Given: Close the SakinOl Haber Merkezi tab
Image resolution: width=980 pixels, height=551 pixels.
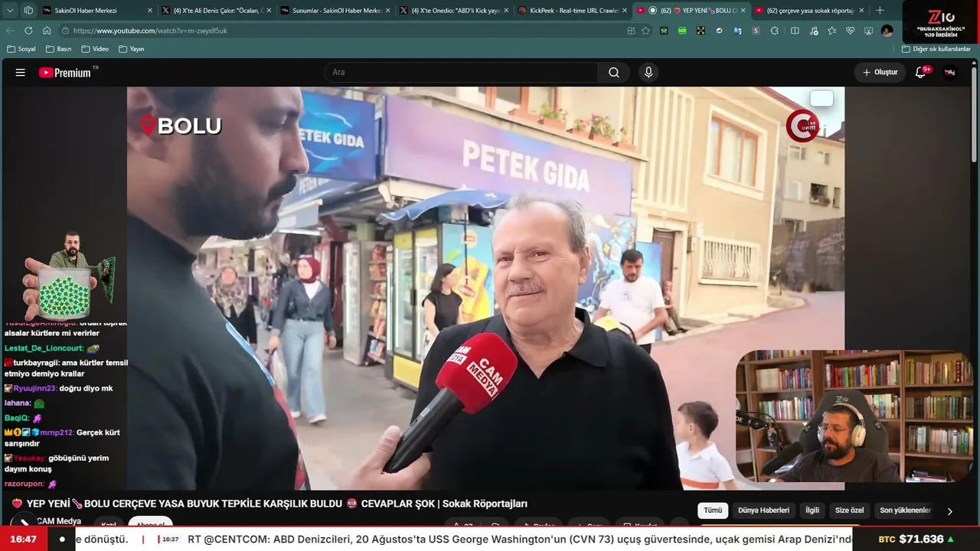Looking at the screenshot, I should point(150,11).
